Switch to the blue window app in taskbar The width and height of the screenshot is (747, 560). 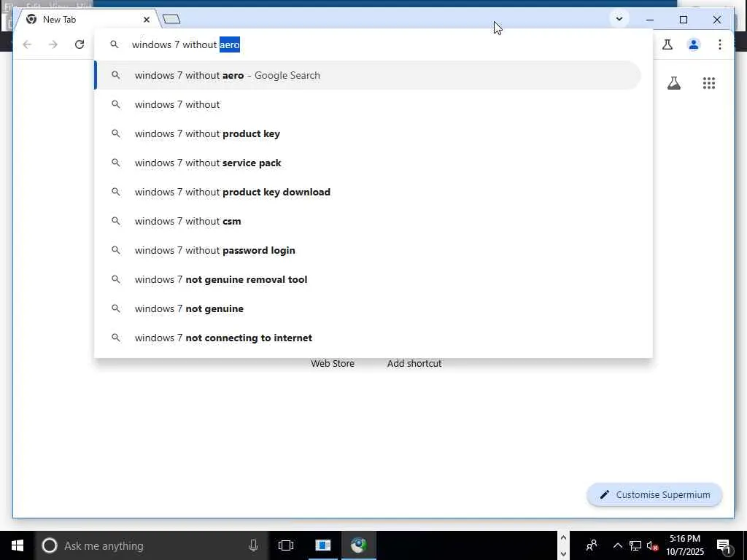click(x=323, y=545)
